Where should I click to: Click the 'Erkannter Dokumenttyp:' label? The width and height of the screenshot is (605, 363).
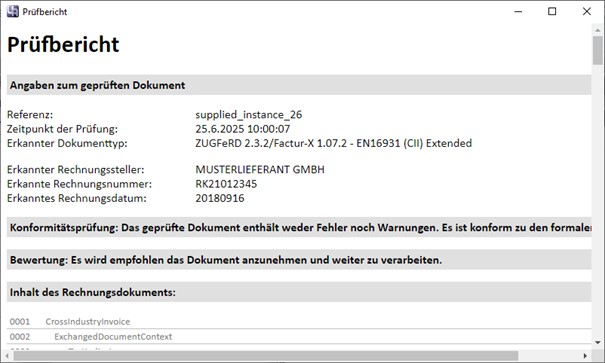67,143
